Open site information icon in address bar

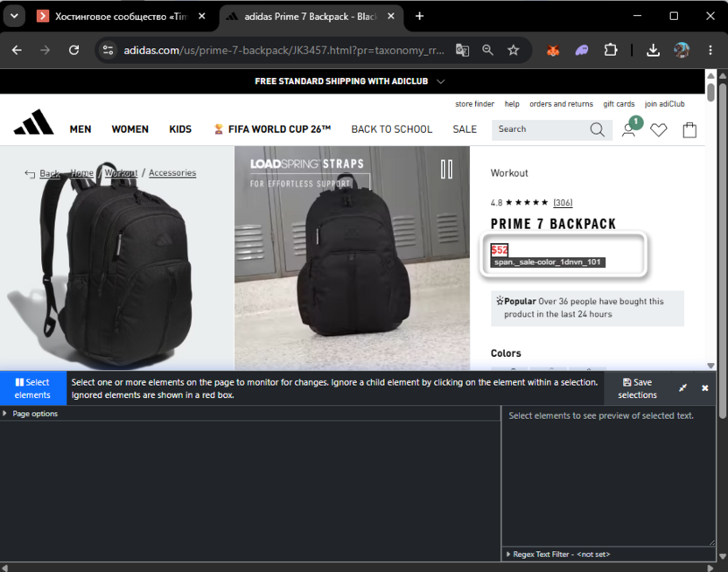coord(108,50)
